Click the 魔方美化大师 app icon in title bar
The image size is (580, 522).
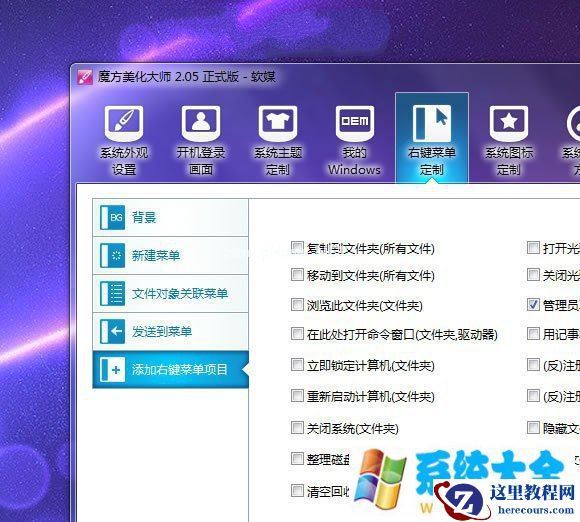coord(85,77)
